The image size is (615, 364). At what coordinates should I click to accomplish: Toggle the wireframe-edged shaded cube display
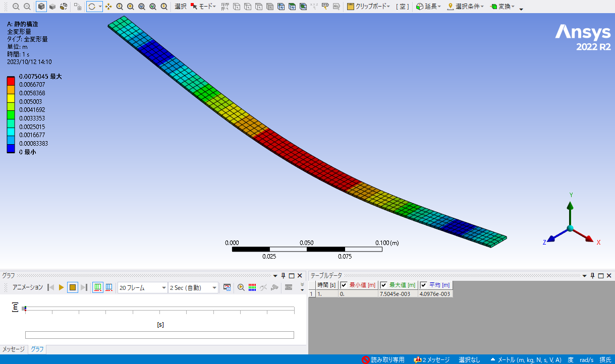pos(41,7)
